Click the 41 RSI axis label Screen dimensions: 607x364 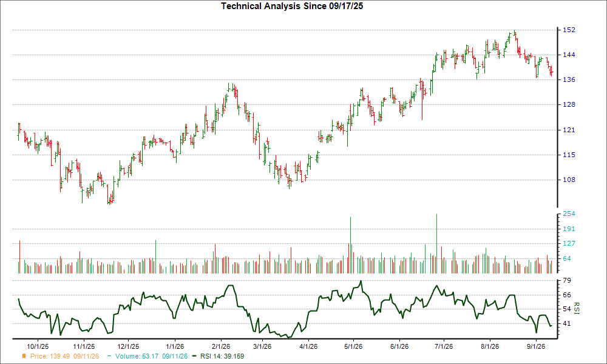[x=567, y=323]
